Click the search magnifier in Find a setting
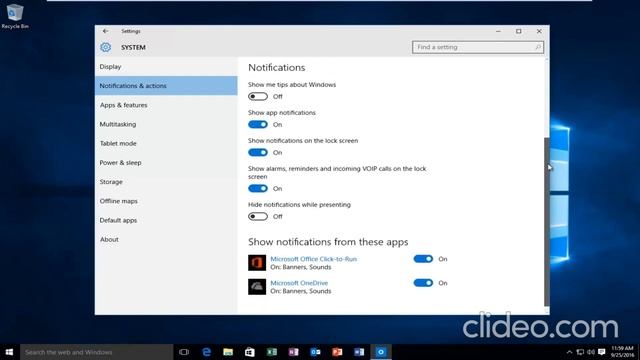 coord(538,47)
